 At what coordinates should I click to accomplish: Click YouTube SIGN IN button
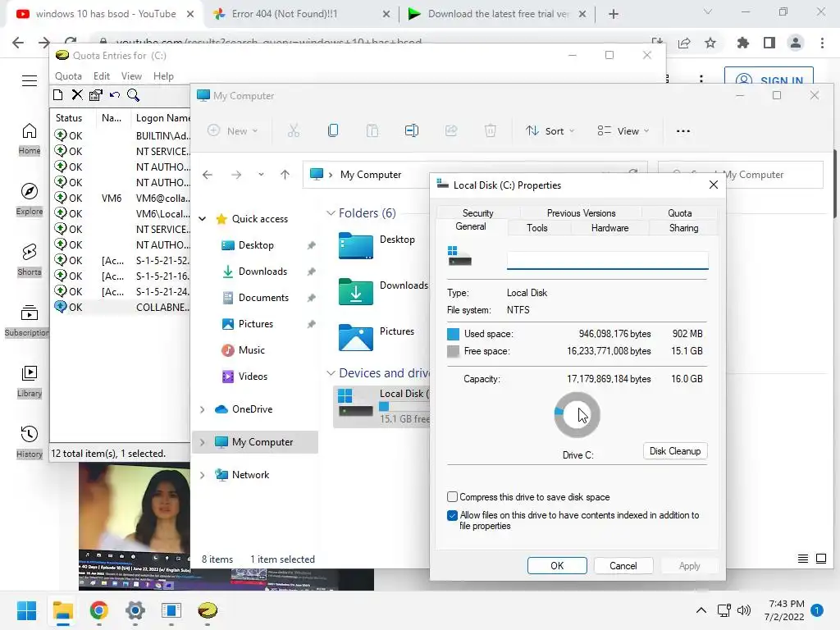coord(769,76)
